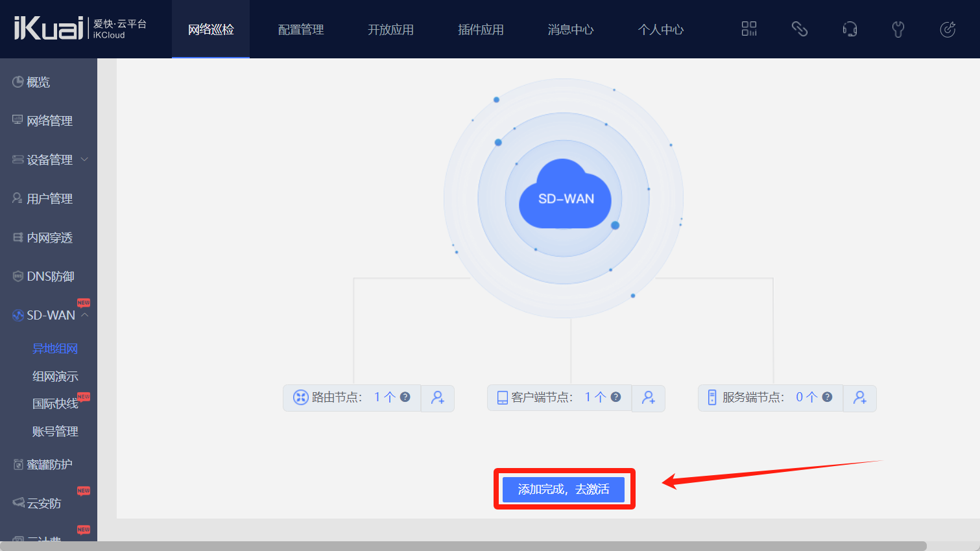Open the 消息中心 tab
Screen dimensions: 980x551
(570, 30)
